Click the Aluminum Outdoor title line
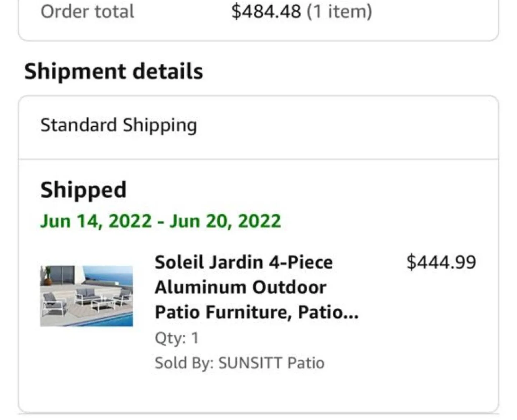This screenshot has height=420, width=517. 241,287
